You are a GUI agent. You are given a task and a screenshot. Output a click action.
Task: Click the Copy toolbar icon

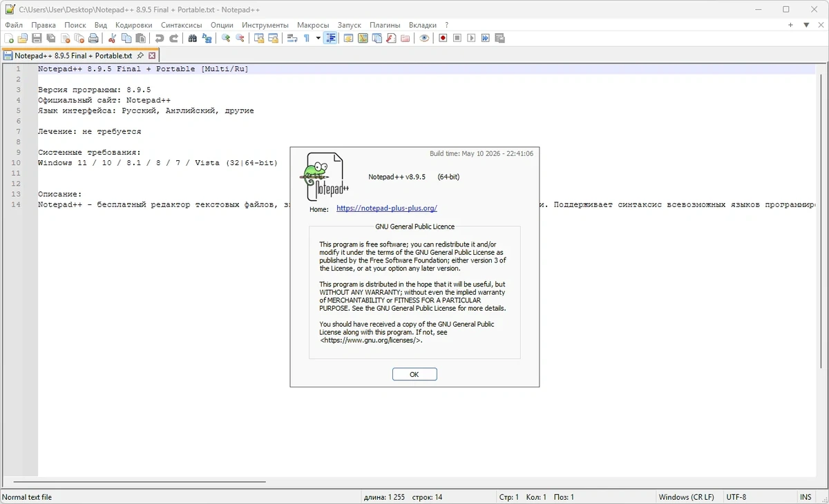[126, 38]
